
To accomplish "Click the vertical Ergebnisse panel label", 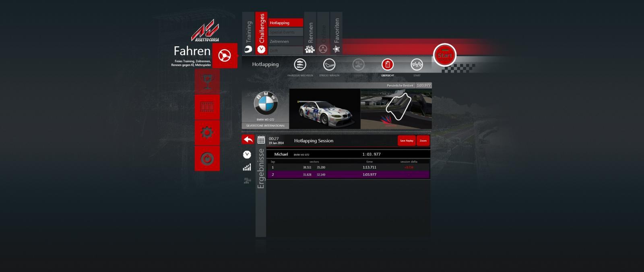I will [x=261, y=168].
